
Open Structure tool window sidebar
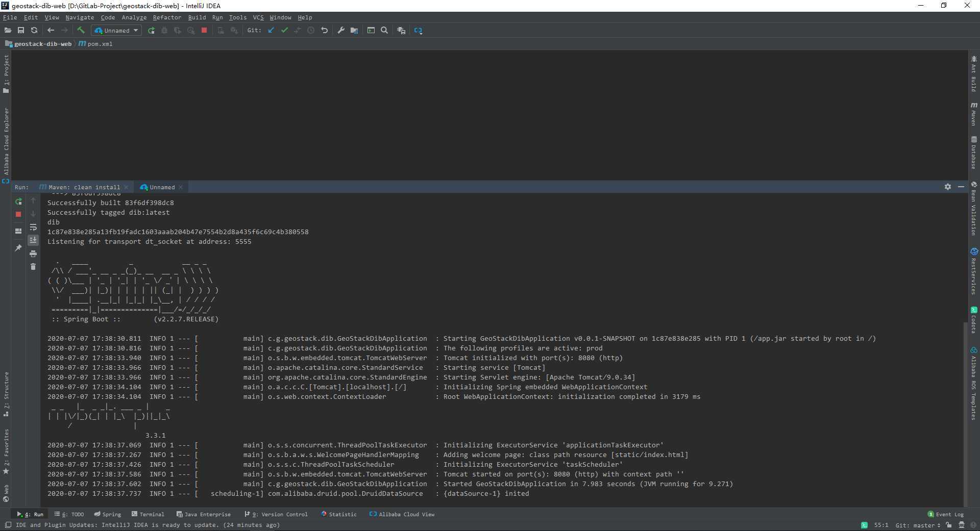coord(6,394)
